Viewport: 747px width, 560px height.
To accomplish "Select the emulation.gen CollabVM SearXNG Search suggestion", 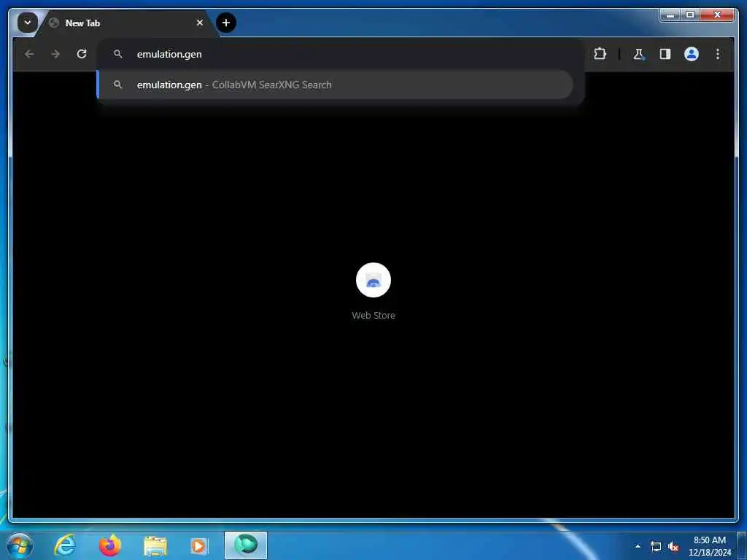I will (335, 85).
